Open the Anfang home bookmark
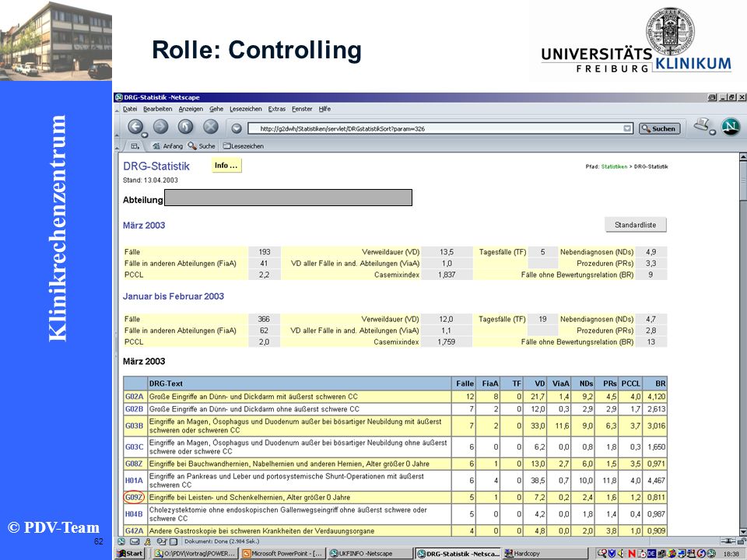This screenshot has height=560, width=747. pos(168,146)
